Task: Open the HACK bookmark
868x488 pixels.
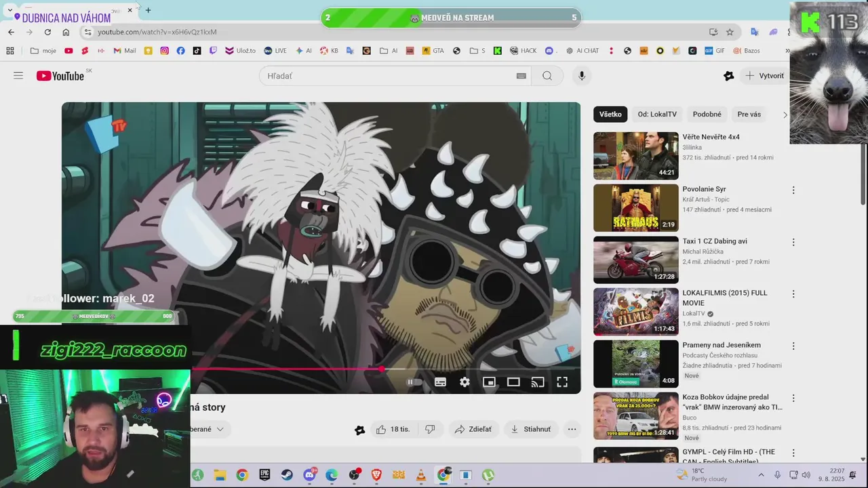Action: [x=523, y=51]
